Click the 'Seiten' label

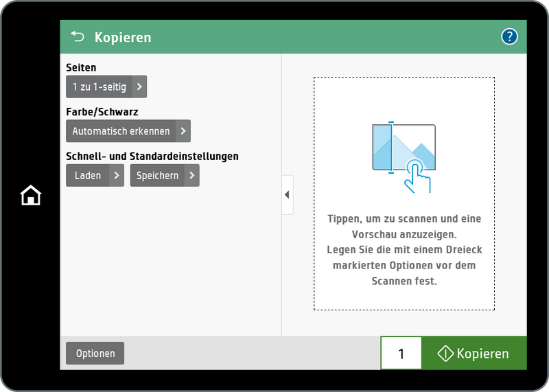coord(81,67)
